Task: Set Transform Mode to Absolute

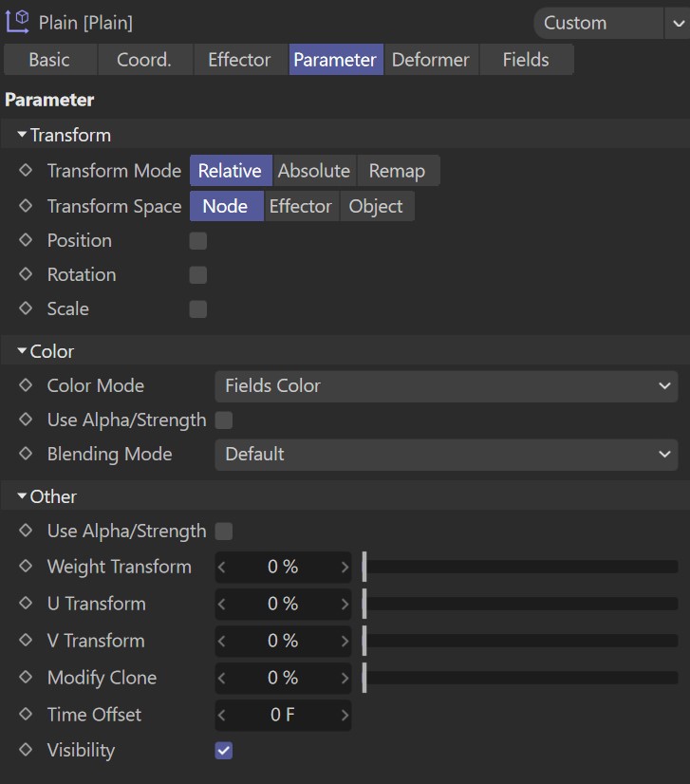Action: coord(313,172)
